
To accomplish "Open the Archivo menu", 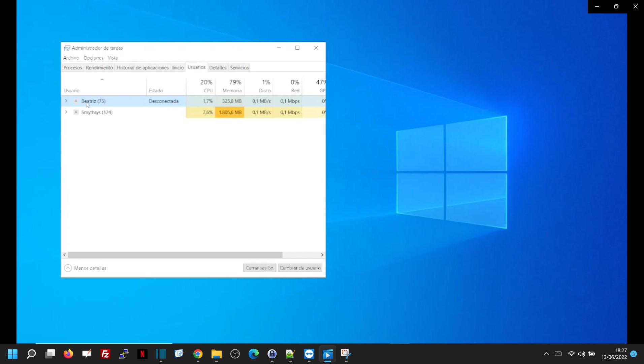I will click(x=71, y=58).
